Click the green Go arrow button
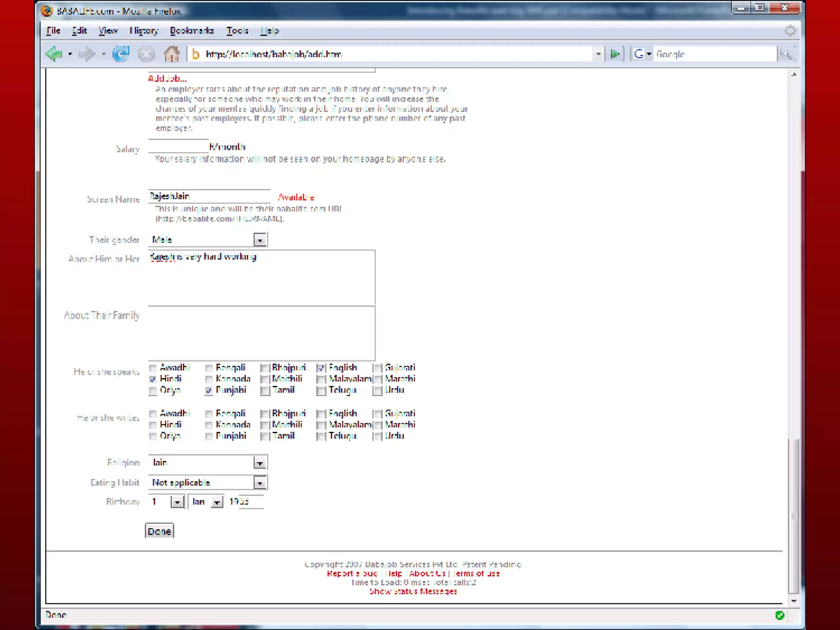The height and width of the screenshot is (630, 840). pos(615,54)
